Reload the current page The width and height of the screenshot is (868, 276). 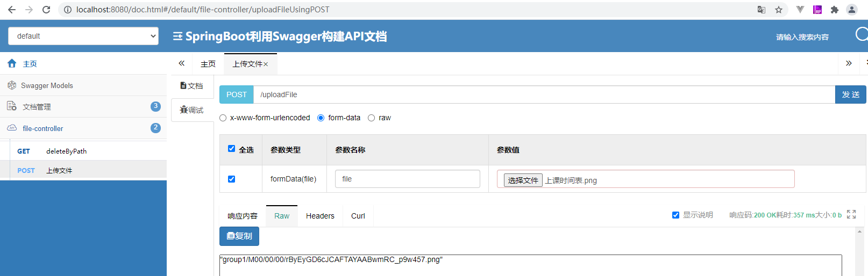[x=46, y=10]
